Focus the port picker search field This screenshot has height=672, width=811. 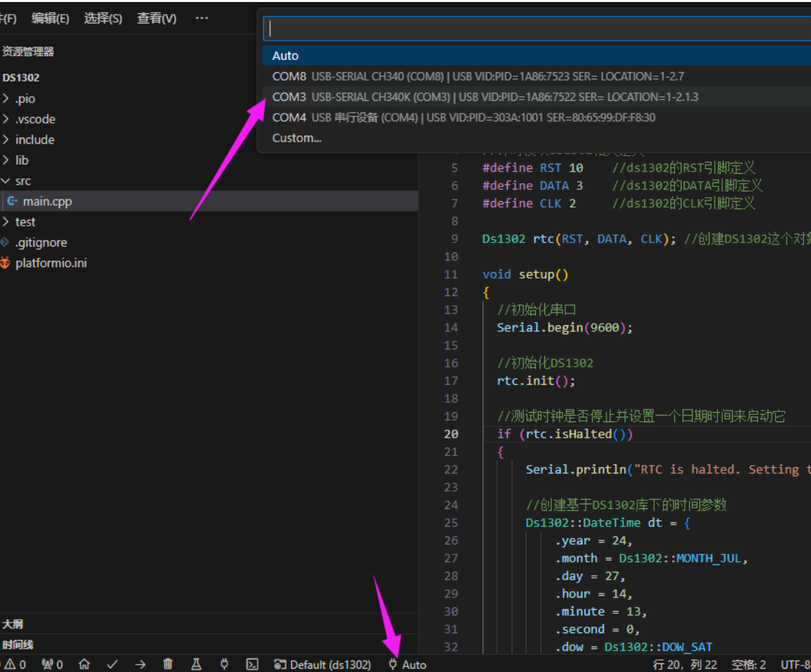538,29
